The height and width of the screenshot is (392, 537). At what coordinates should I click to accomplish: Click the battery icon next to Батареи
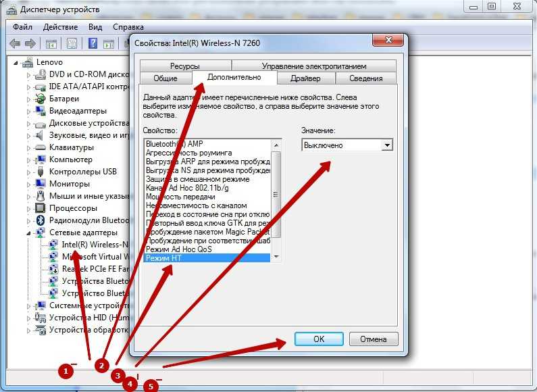pos(41,99)
